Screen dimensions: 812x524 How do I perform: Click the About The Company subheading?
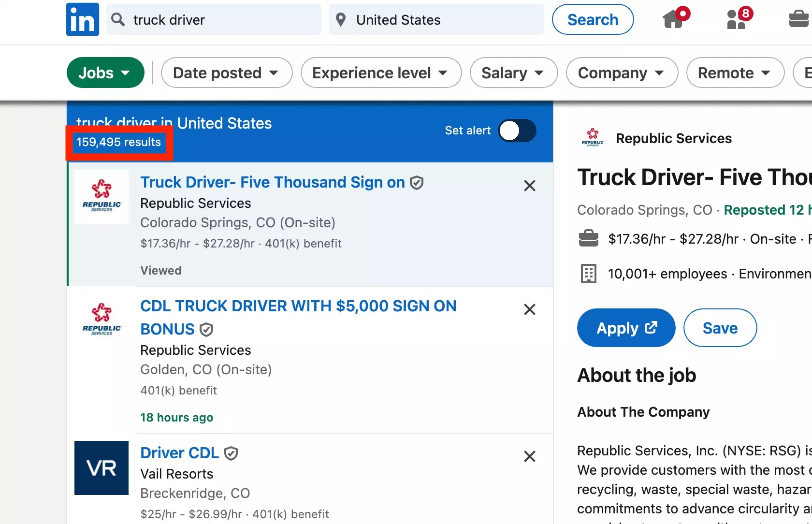pos(643,412)
